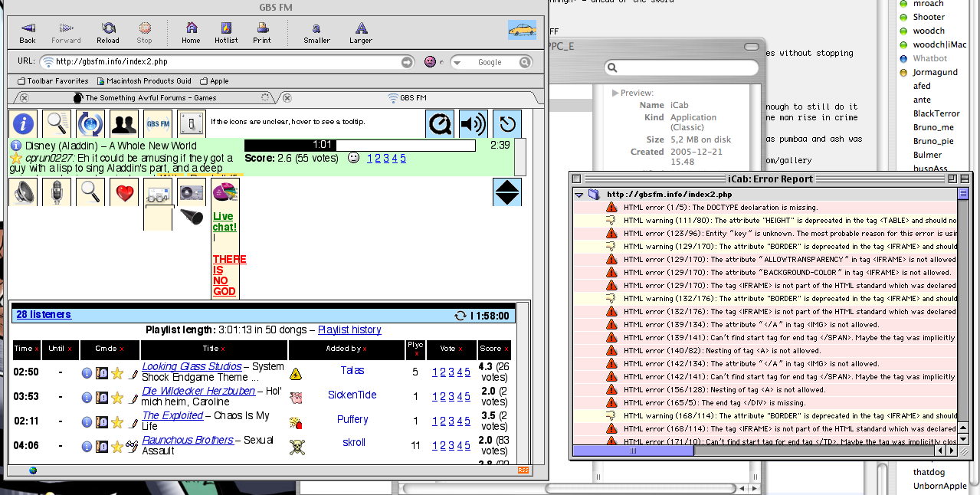Open the Looking Glass Studios artist link
This screenshot has width=980, height=495.
tap(192, 366)
